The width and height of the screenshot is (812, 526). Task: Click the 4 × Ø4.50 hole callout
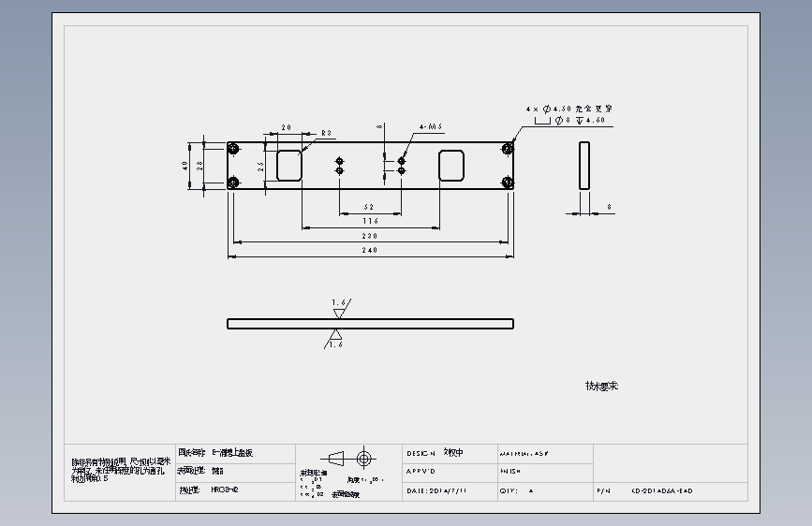click(x=569, y=110)
